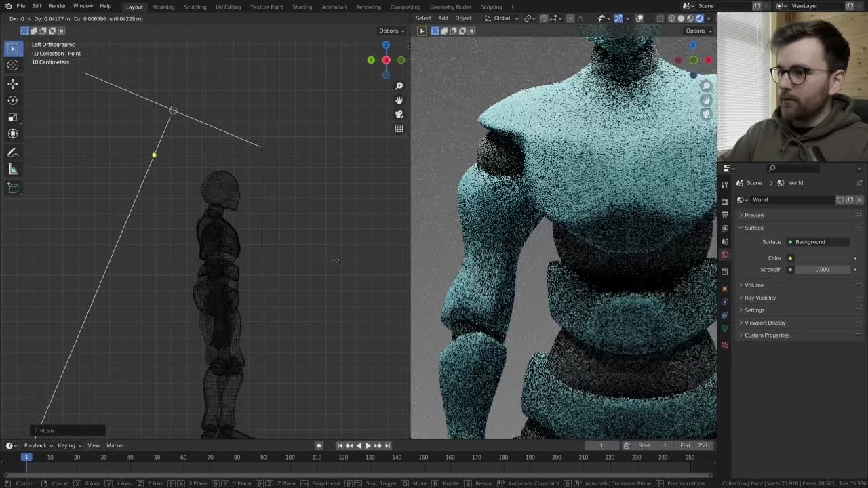The image size is (868, 488).
Task: Select the Add Cube tool
Action: [13, 188]
